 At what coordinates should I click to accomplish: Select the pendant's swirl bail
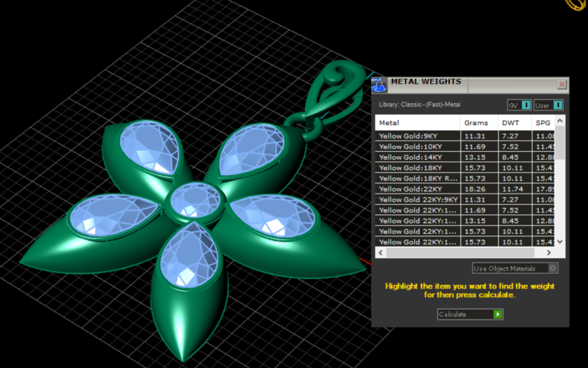(334, 92)
